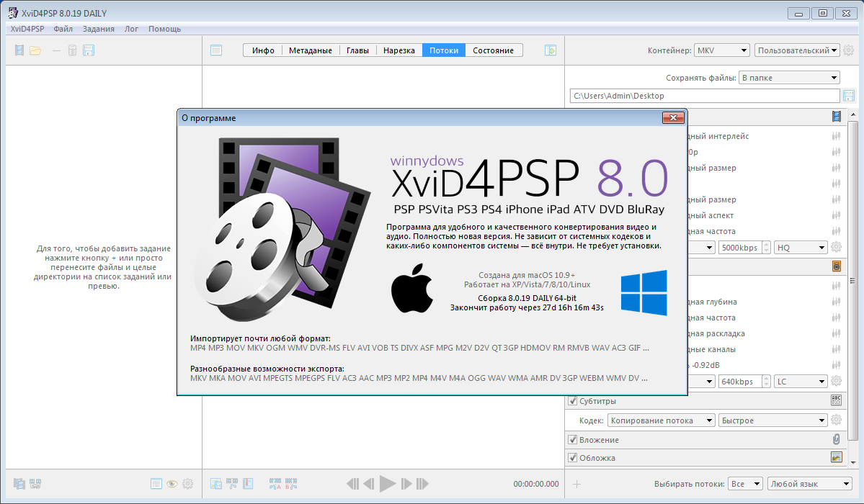Toggle the Субтитры checkbox
This screenshot has height=504, width=864.
click(572, 401)
